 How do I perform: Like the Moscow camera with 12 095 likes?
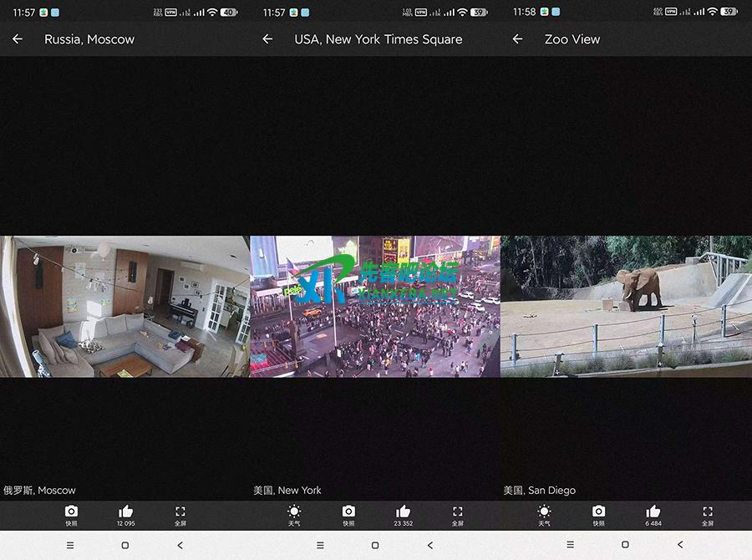coord(126,514)
